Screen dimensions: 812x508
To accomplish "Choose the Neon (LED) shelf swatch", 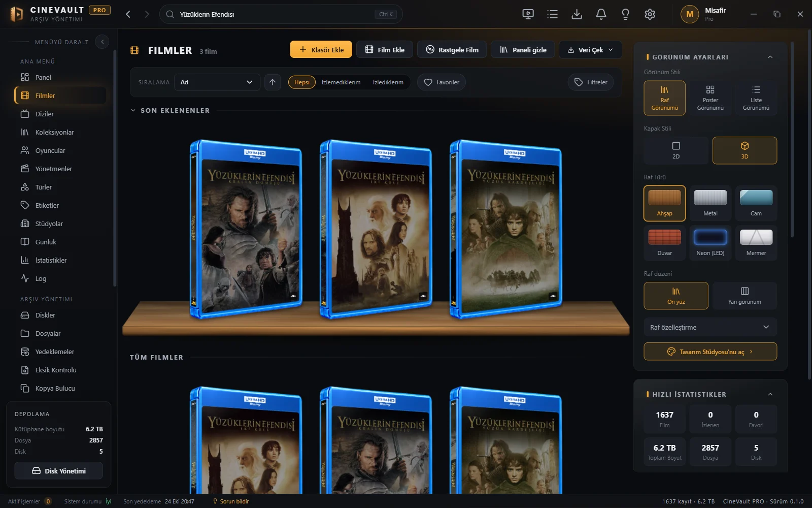I will pos(710,243).
